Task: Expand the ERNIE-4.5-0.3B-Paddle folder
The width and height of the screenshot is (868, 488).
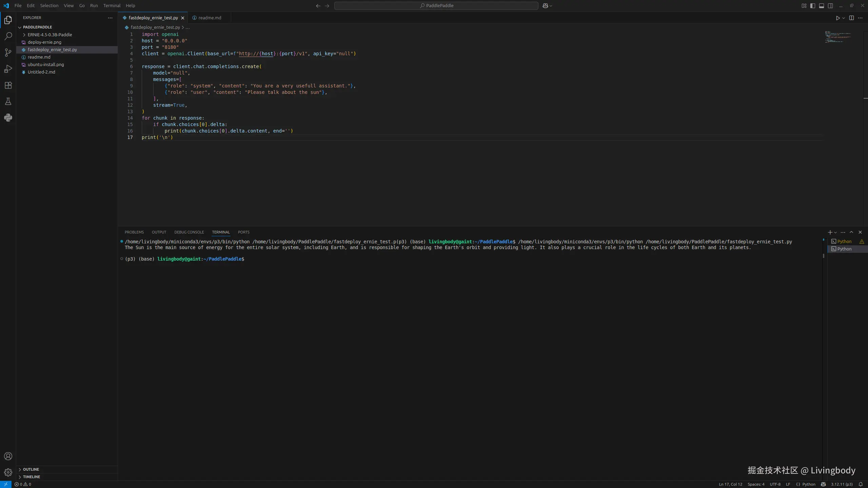Action: tap(50, 35)
